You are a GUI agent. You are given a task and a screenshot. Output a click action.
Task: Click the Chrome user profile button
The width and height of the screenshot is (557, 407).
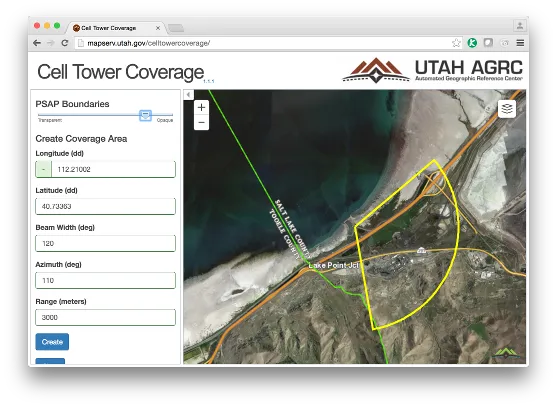tap(520, 26)
